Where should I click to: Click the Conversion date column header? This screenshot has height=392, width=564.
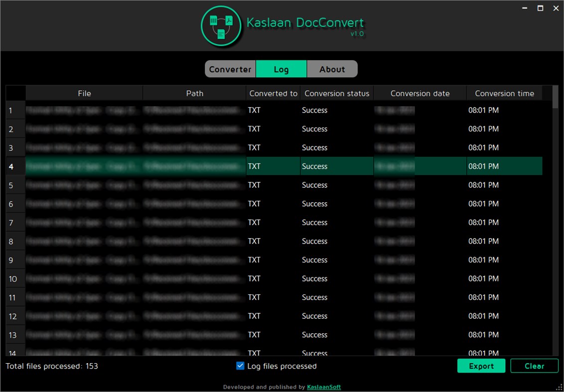tap(420, 93)
